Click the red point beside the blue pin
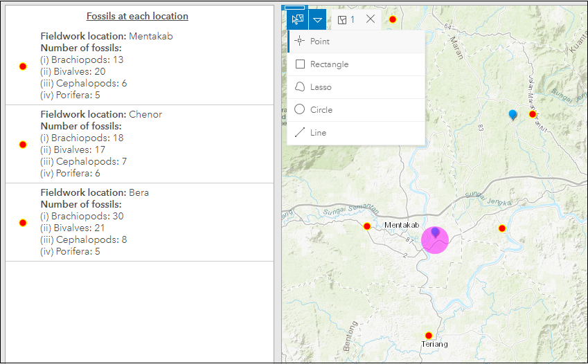Viewport: 588px width, 364px height. click(533, 114)
